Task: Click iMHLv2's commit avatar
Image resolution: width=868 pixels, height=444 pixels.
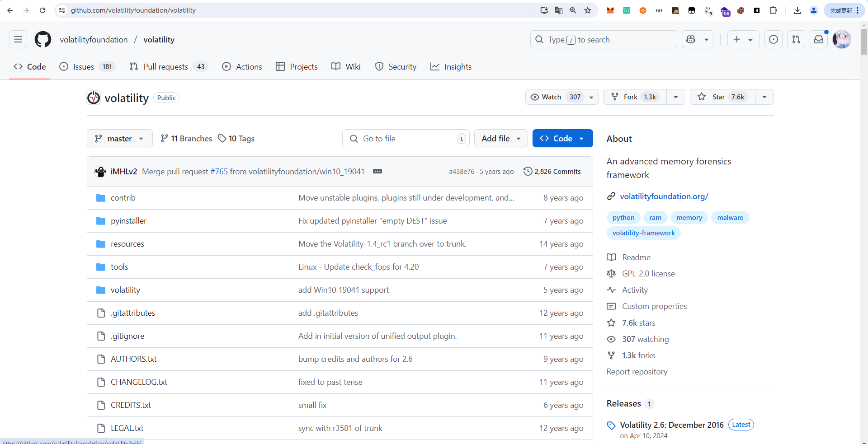Action: tap(100, 172)
